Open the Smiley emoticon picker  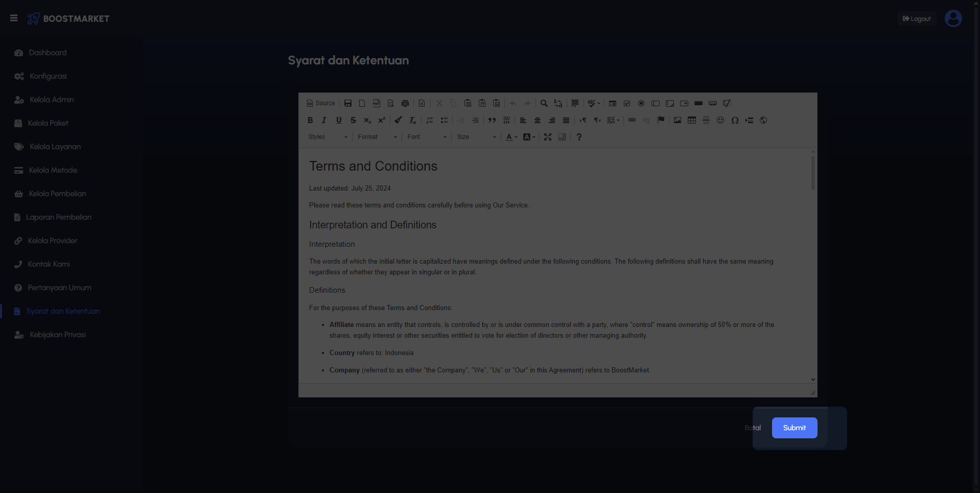(720, 120)
